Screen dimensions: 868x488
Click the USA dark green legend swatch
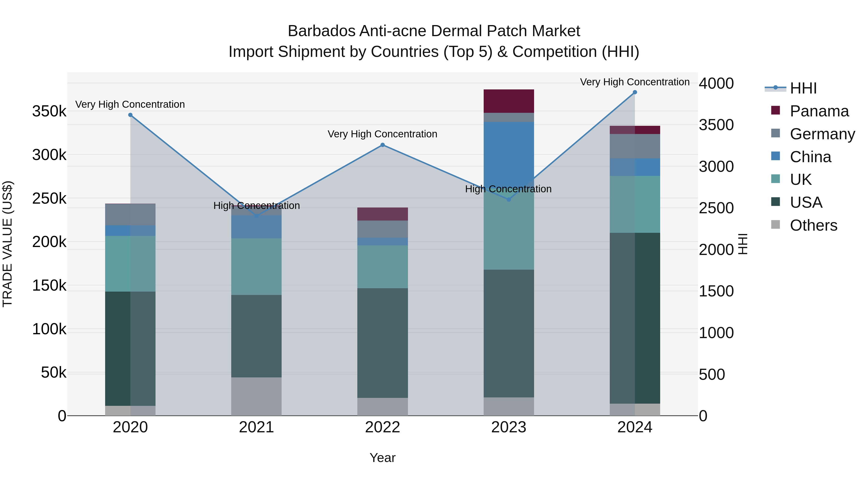pyautogui.click(x=775, y=202)
